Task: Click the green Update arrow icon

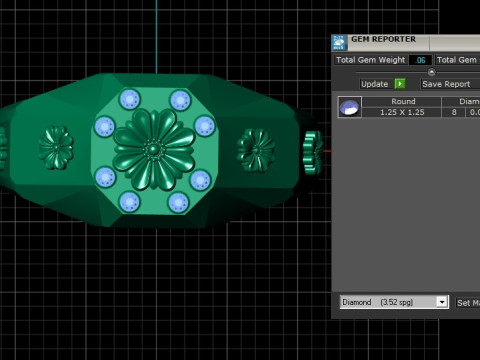Action: click(x=400, y=84)
